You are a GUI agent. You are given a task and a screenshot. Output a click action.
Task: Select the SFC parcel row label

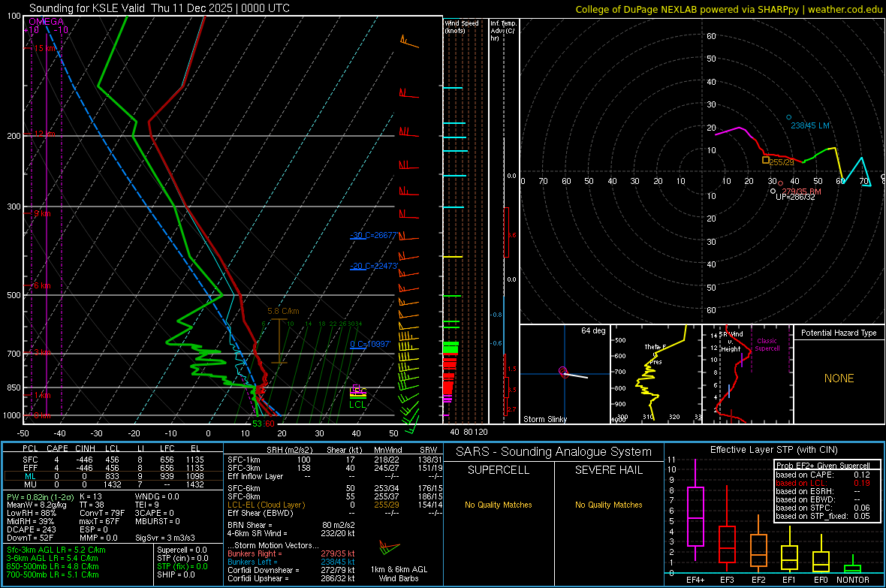click(30, 460)
